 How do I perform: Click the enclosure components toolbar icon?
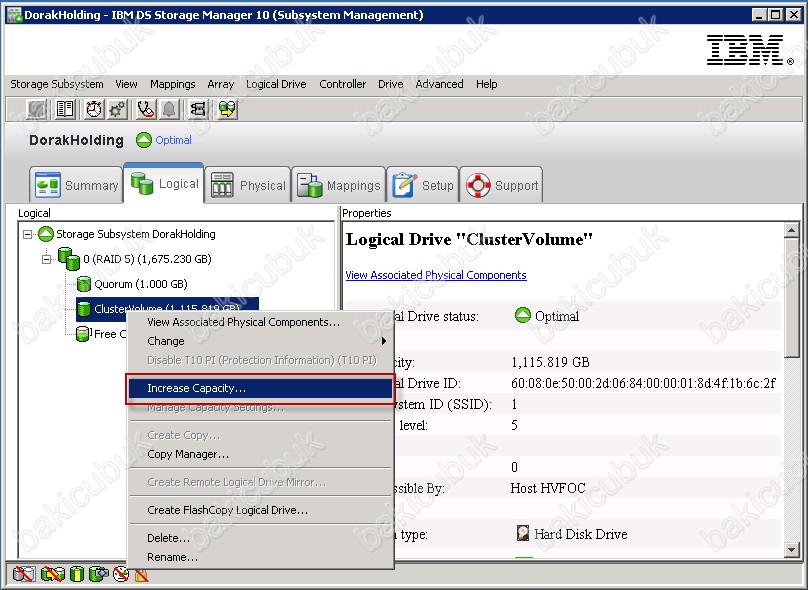tap(198, 109)
